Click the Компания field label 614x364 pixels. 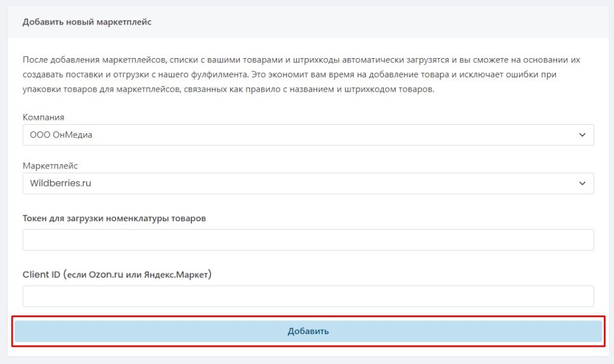pos(43,117)
